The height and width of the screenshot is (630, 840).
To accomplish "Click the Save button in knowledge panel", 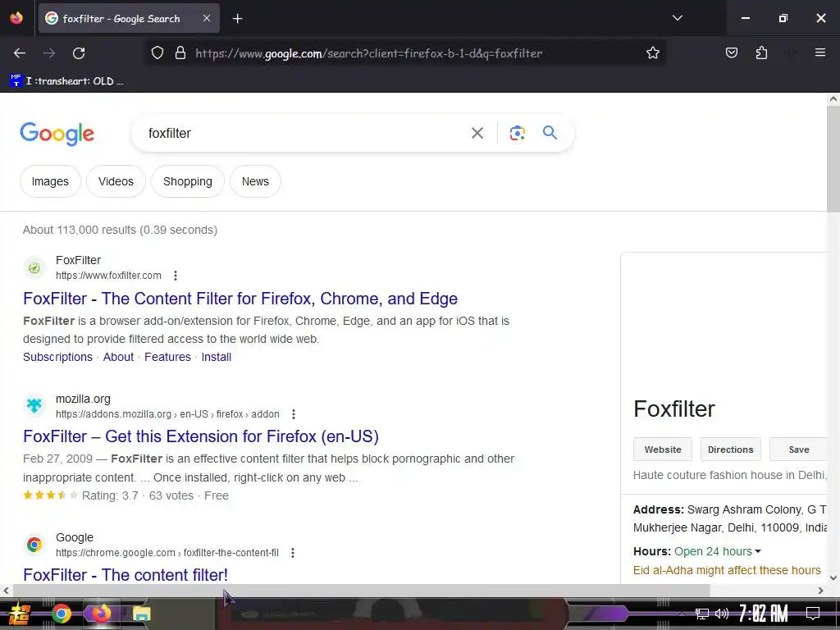I will [799, 450].
